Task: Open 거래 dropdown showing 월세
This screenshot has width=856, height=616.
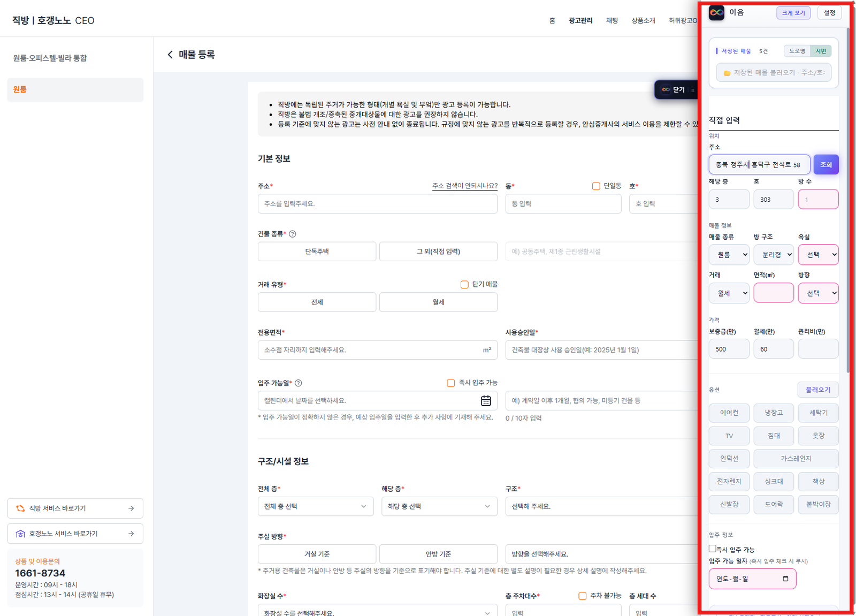Action: (x=729, y=293)
